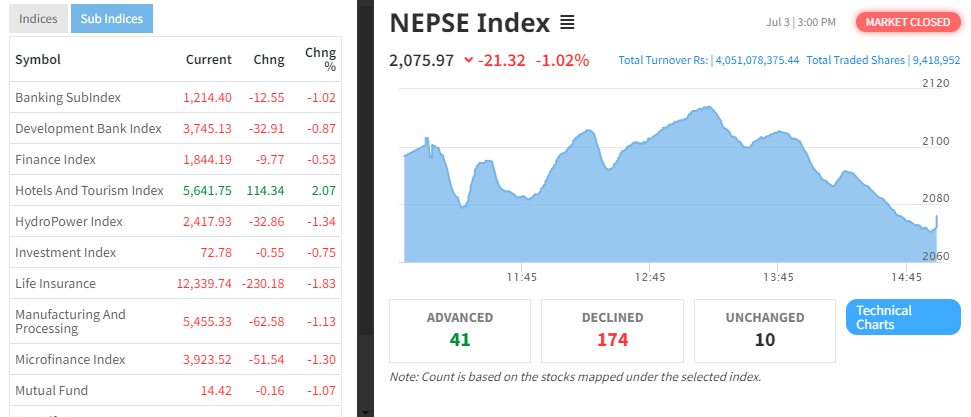971x417 pixels.
Task: Click the Advanced 41 stocks box
Action: tap(460, 330)
